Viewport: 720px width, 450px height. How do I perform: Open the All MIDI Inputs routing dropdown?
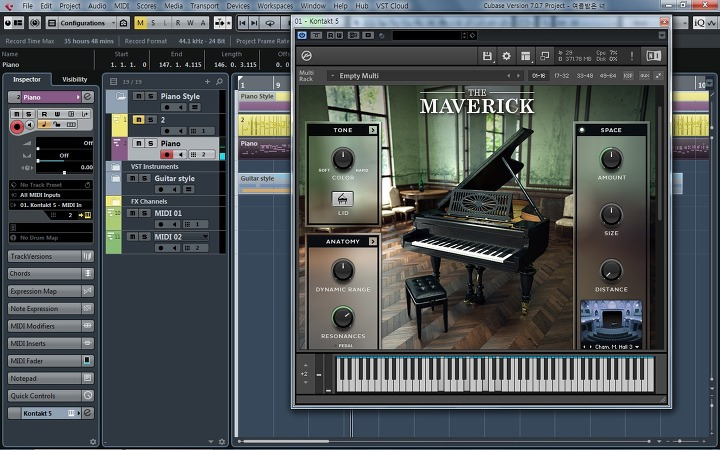(51, 195)
